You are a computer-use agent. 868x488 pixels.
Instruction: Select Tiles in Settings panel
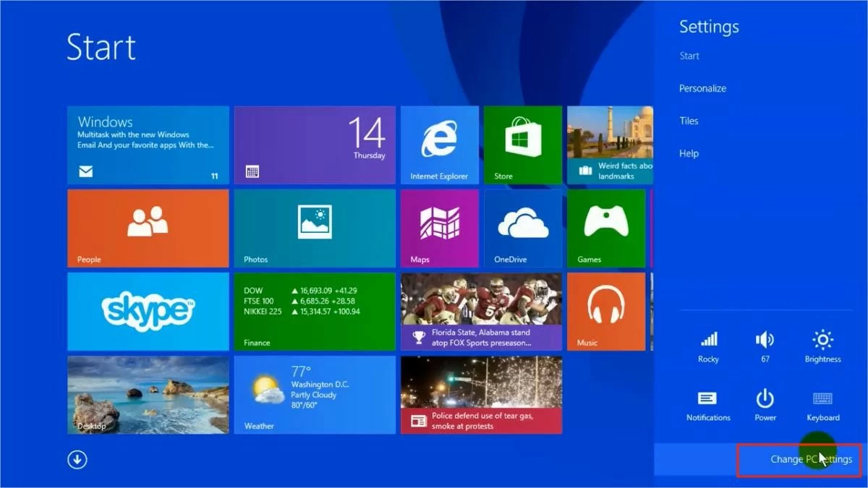(x=689, y=121)
